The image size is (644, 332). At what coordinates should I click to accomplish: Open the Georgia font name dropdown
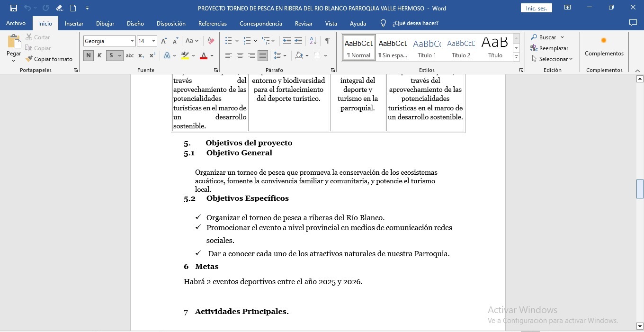pyautogui.click(x=132, y=41)
